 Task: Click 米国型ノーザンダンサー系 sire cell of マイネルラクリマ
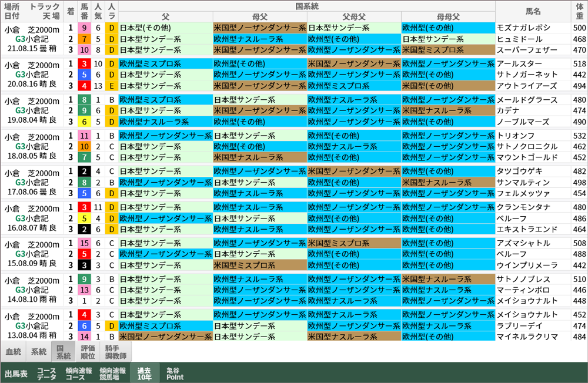[166, 337]
